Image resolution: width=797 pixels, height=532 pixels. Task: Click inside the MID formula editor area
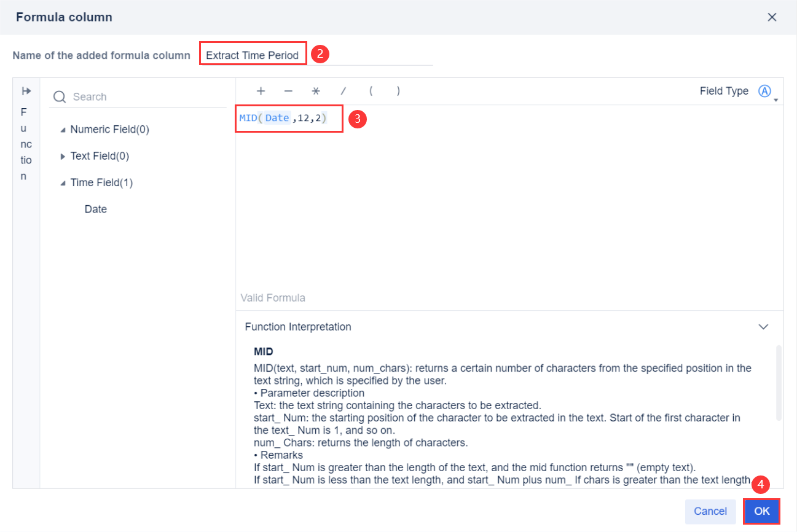click(x=289, y=117)
